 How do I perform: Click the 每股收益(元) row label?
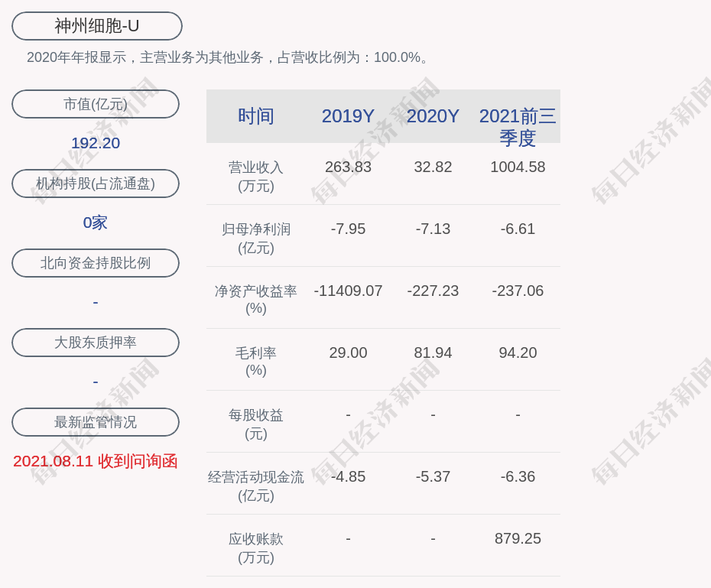[x=256, y=424]
